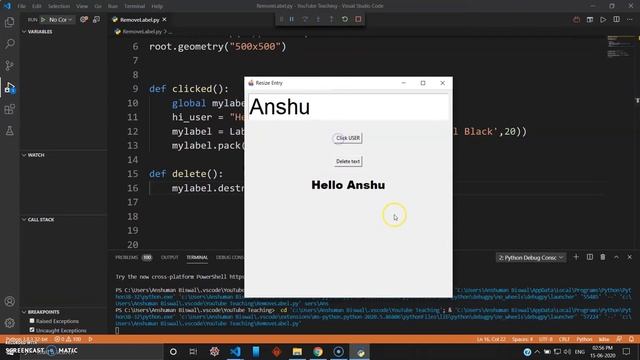Click the volume icon in system tray
This screenshot has width=640, height=360.
pyautogui.click(x=567, y=351)
